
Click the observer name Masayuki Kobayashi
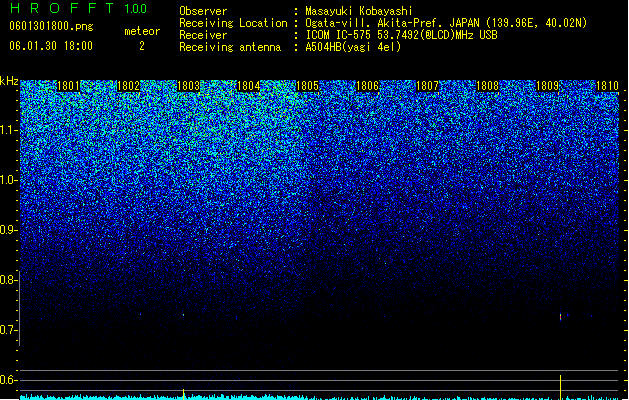click(x=359, y=11)
